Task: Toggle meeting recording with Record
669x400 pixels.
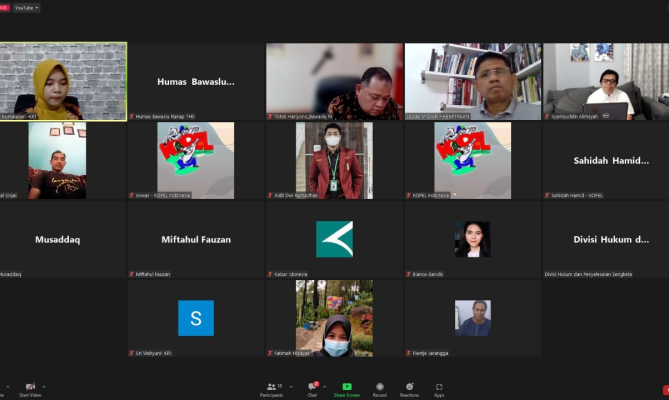Action: click(379, 388)
